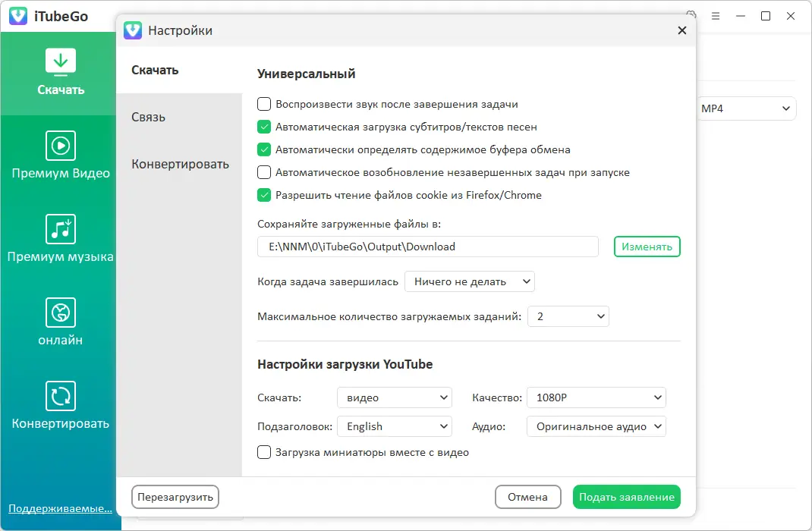812x531 pixels.
Task: Click the Подать заявление button
Action: click(x=627, y=497)
